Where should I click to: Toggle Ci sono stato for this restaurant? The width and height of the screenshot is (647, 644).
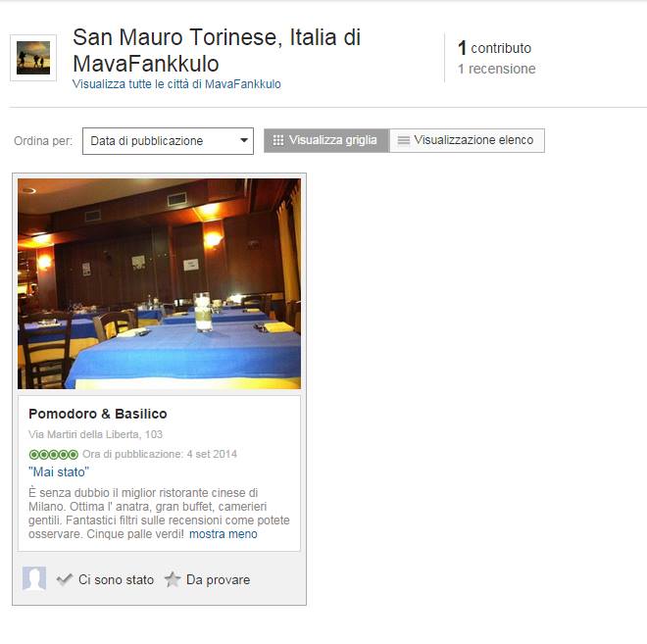coord(105,579)
